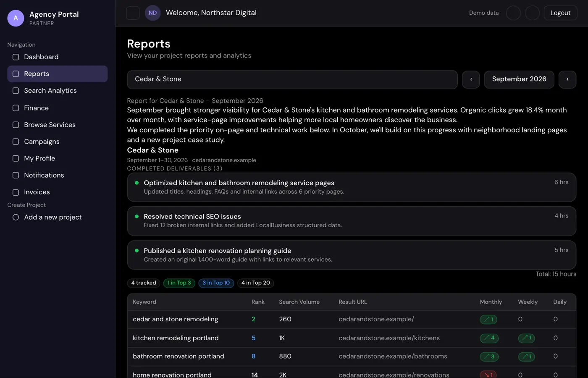Navigate to Campaigns
This screenshot has height=378, width=588.
tap(58, 142)
